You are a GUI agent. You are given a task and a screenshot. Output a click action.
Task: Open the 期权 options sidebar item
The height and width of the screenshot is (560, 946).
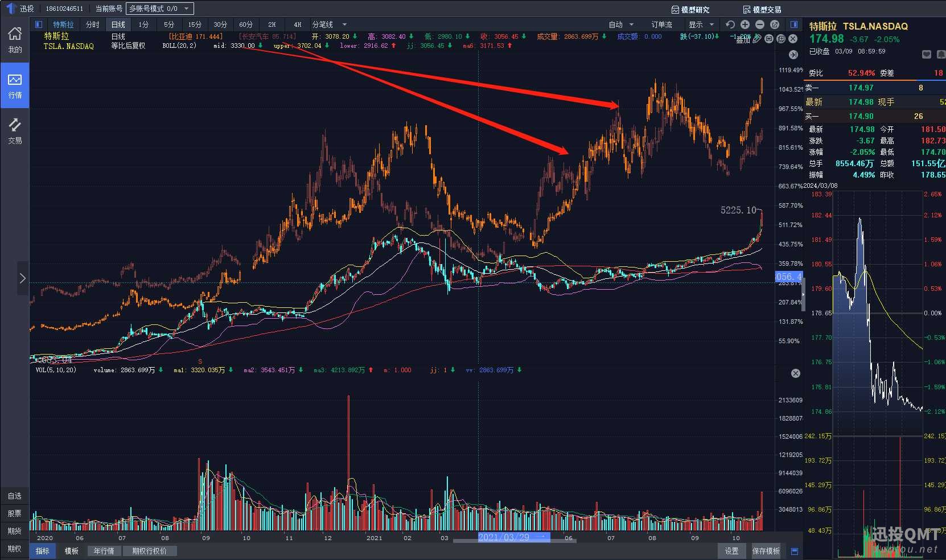point(15,549)
